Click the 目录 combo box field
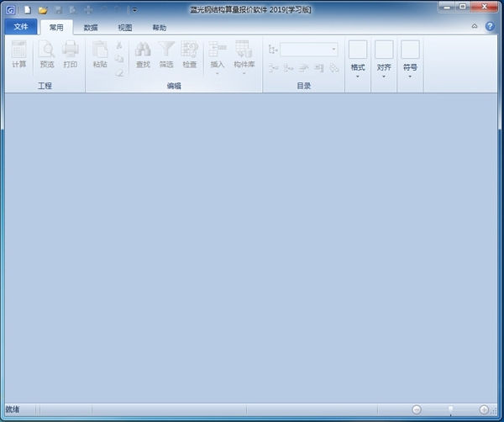This screenshot has height=422, width=504. click(x=308, y=50)
